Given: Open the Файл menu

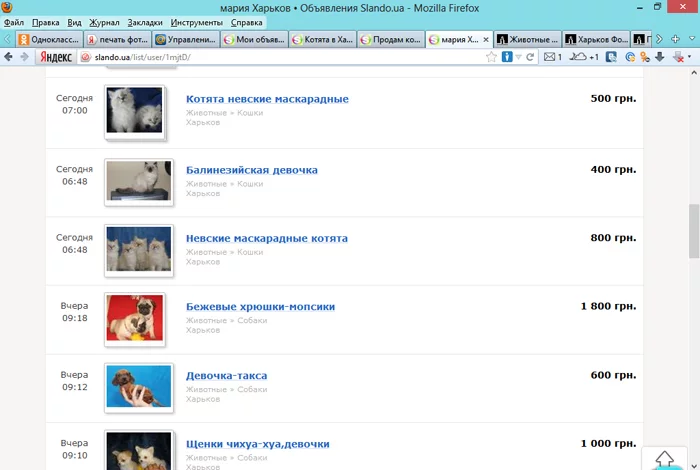Looking at the screenshot, I should tap(14, 22).
